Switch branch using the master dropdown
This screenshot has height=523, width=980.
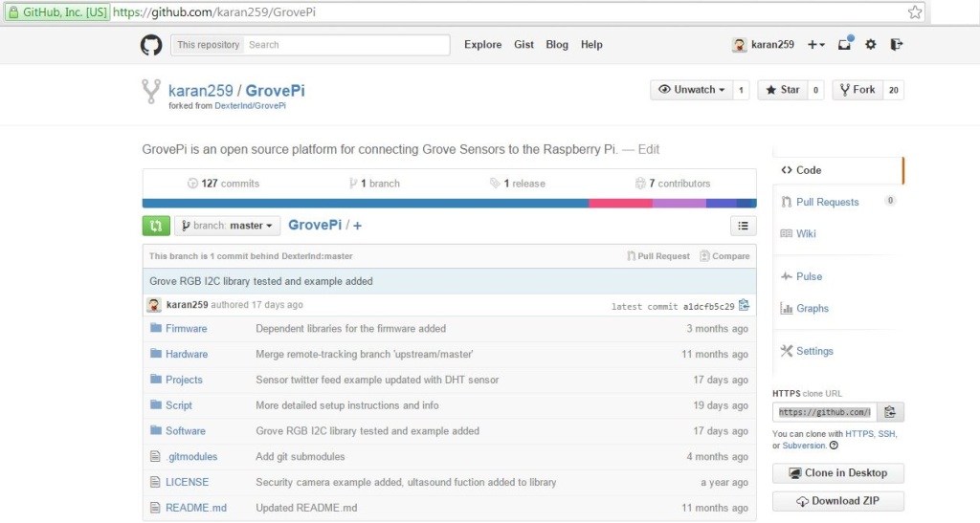click(x=227, y=226)
